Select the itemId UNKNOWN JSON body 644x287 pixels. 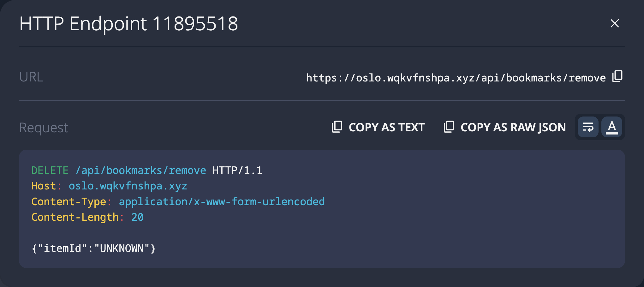[93, 248]
